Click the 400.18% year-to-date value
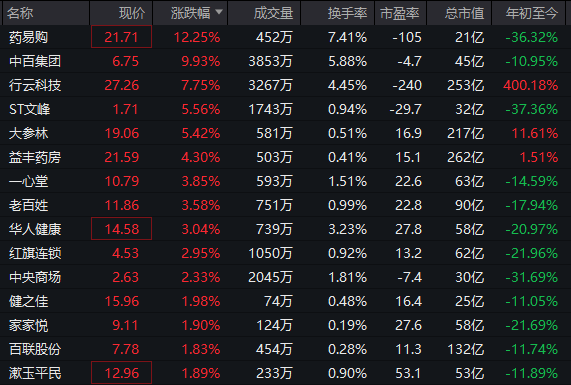 click(x=531, y=85)
